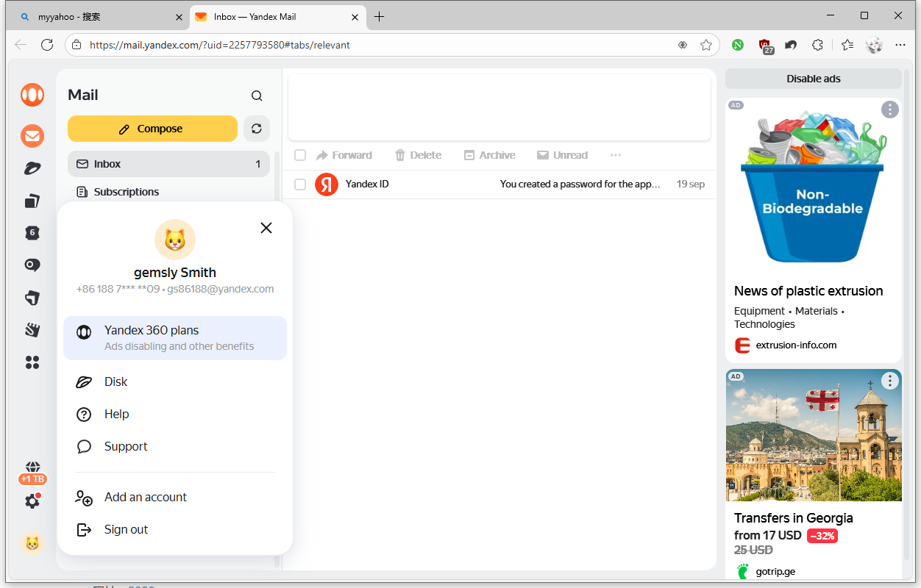Click the Yandex 360 logo icon

[32, 95]
